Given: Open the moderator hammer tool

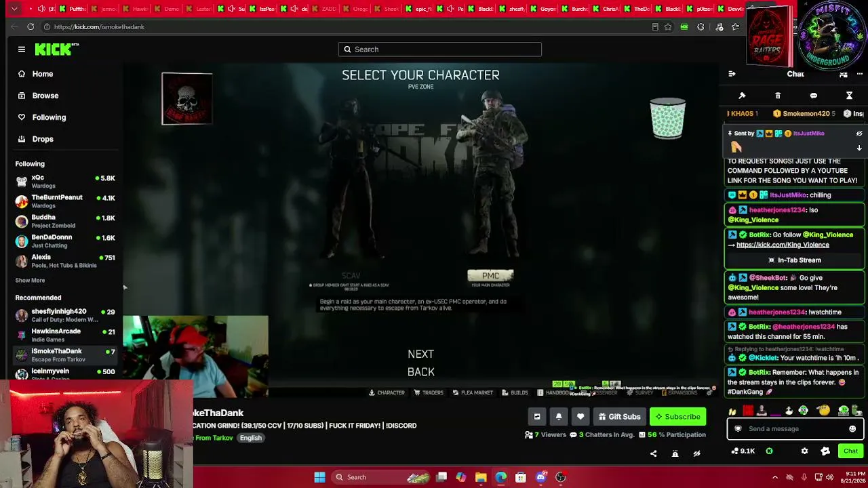Looking at the screenshot, I should point(742,96).
